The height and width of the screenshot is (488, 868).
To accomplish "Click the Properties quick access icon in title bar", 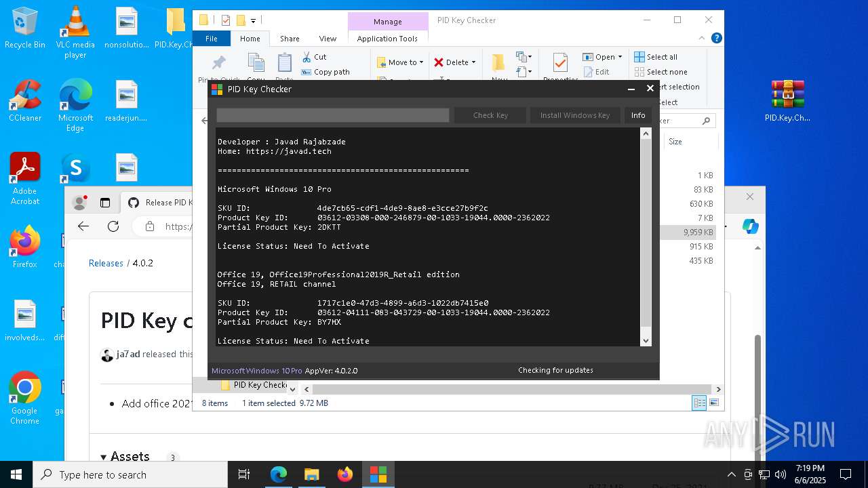I will (226, 20).
